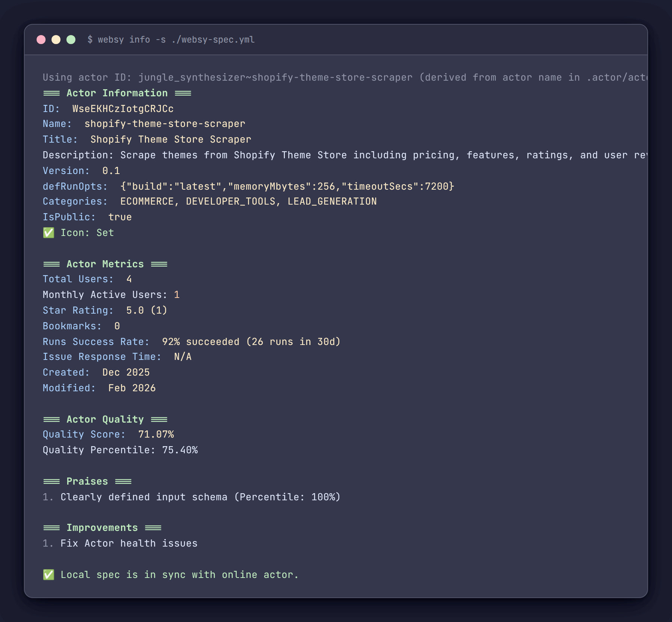Click the Praises section header

point(87,481)
